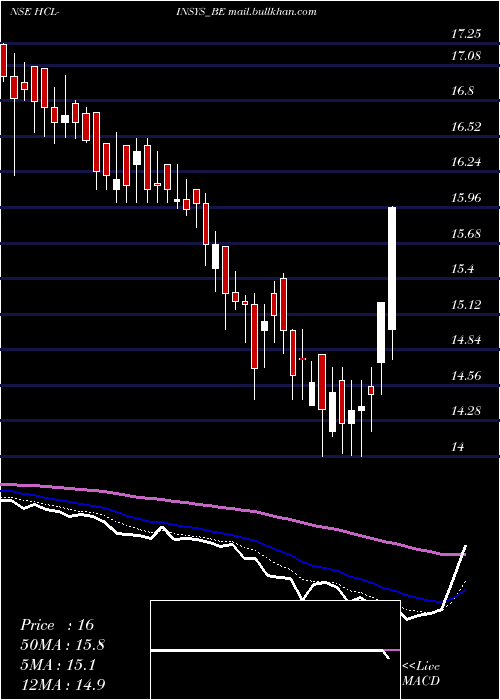500x700 pixels.
Task: Click the first red candlestick at top left
Action: point(4,61)
